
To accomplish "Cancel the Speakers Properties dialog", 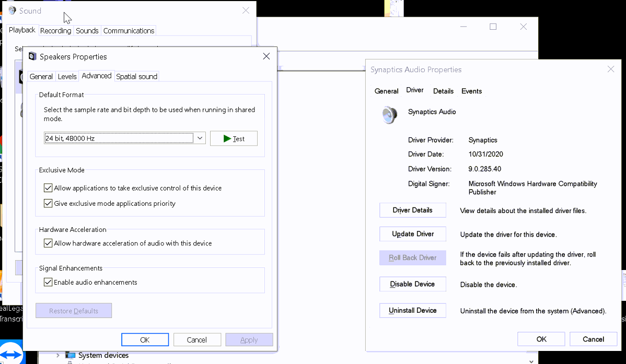I will coord(197,339).
